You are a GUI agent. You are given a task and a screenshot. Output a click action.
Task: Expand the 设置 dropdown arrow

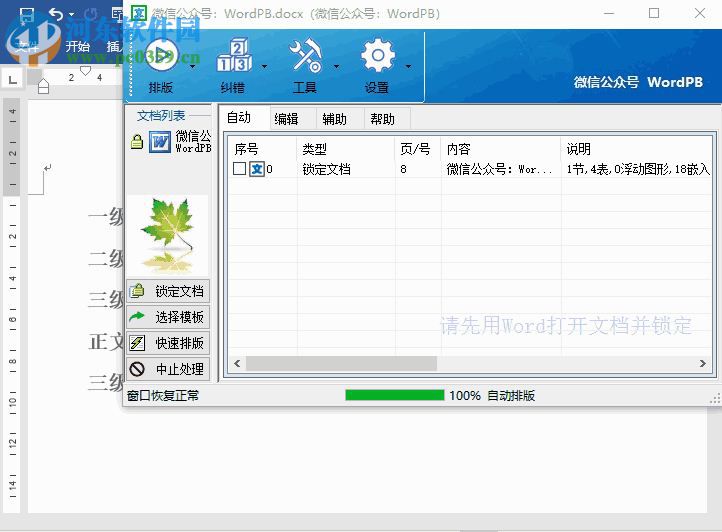tap(408, 66)
